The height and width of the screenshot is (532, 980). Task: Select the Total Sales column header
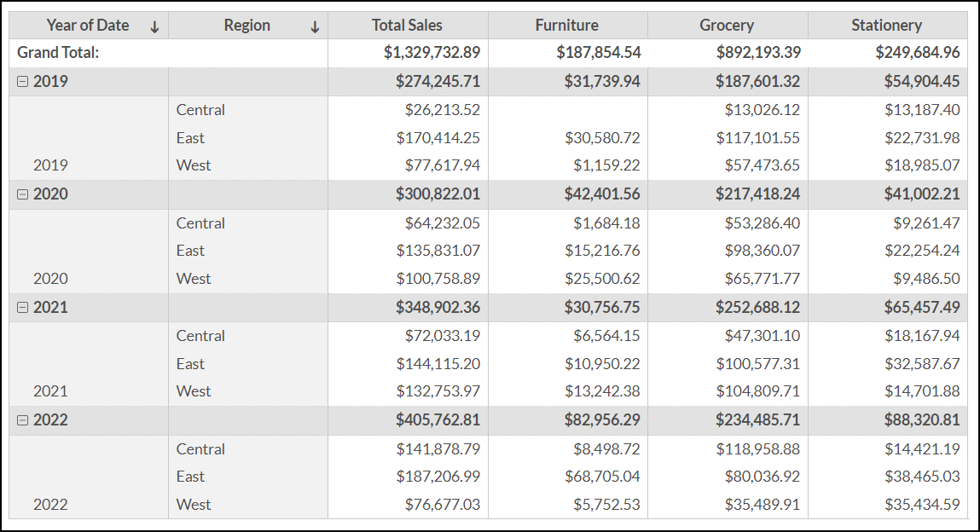tap(407, 26)
